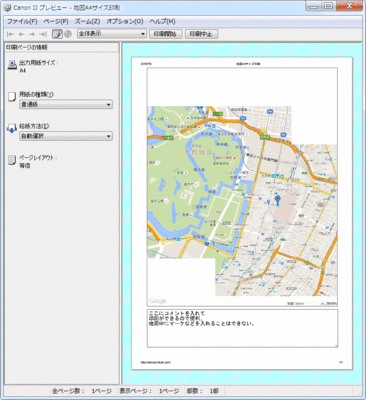Open the ヘルプ(H) menu
This screenshot has height=400, width=366.
coord(162,21)
